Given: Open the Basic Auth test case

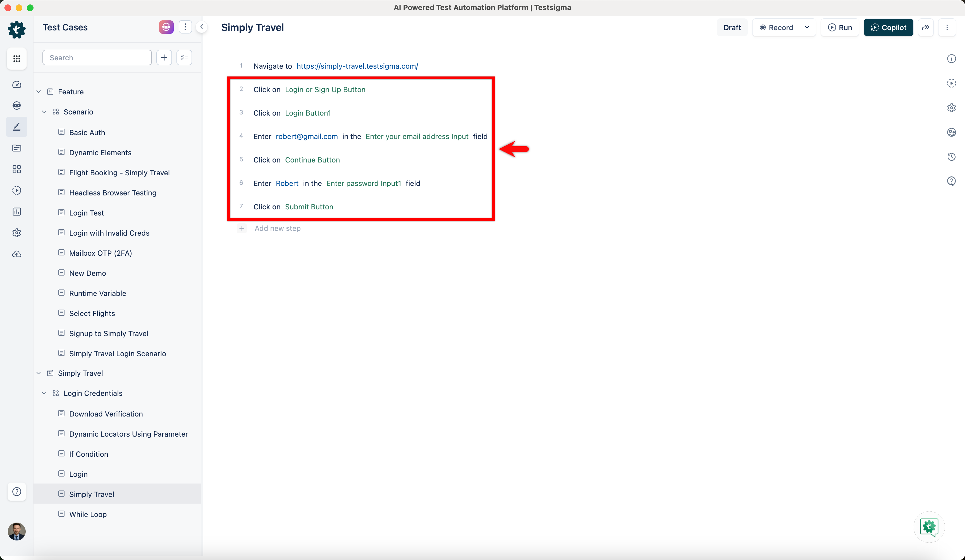Looking at the screenshot, I should (x=87, y=132).
